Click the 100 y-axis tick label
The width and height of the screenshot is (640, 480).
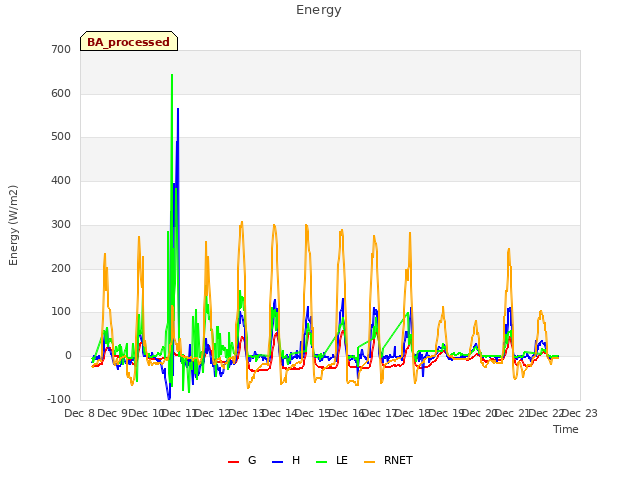click(61, 312)
